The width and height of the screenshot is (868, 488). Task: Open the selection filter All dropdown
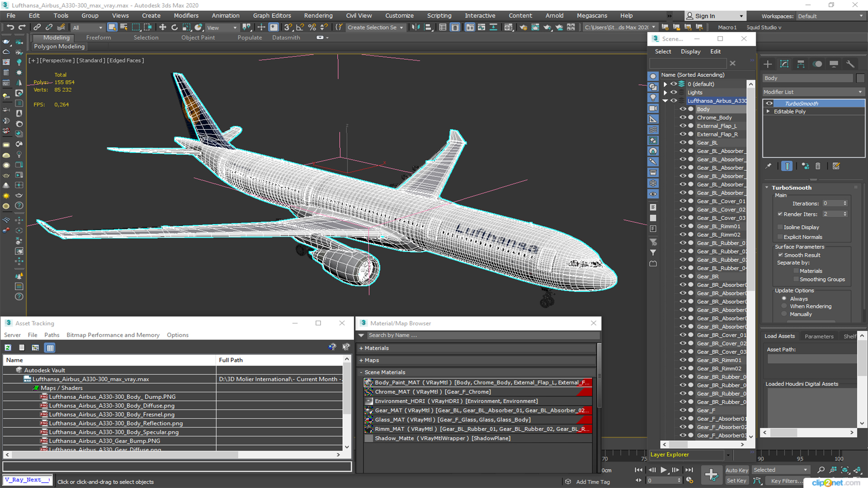tap(88, 28)
